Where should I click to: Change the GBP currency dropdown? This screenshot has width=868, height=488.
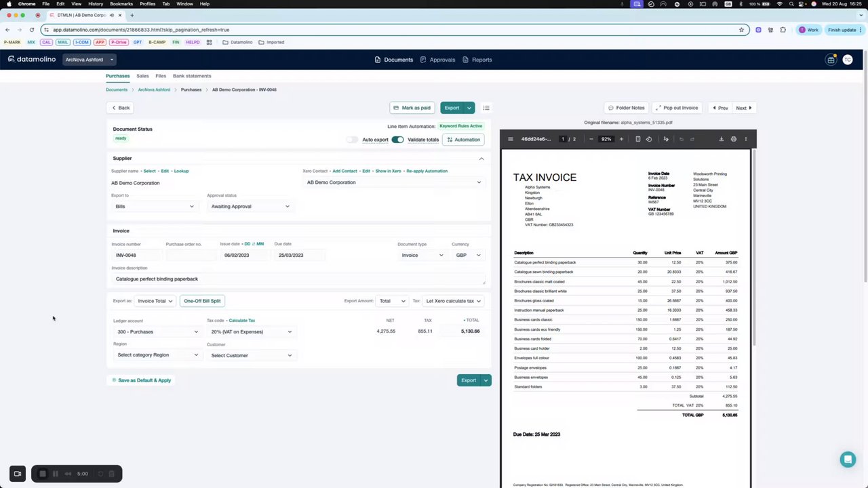(x=468, y=256)
